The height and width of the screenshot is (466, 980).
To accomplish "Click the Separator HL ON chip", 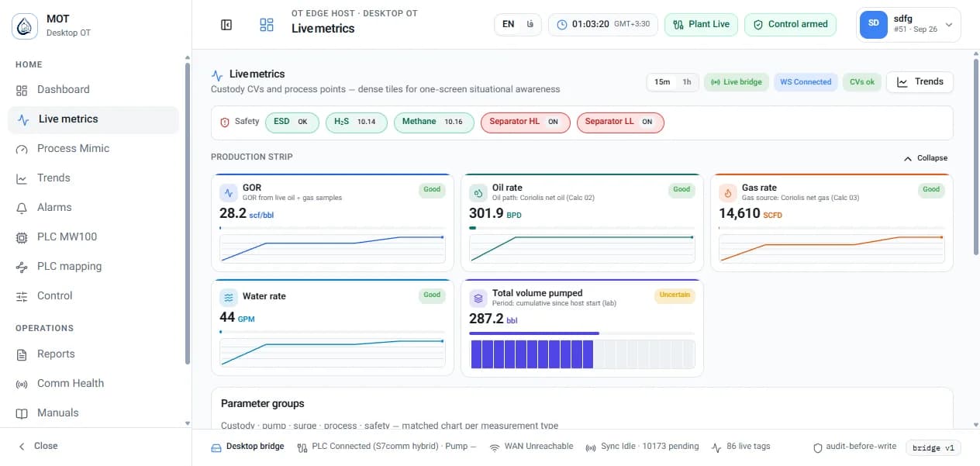I will tap(525, 123).
